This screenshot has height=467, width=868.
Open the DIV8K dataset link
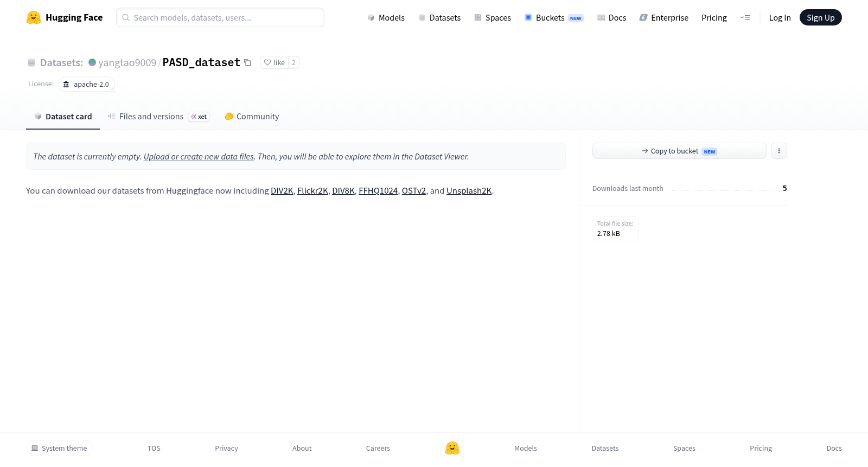point(343,190)
